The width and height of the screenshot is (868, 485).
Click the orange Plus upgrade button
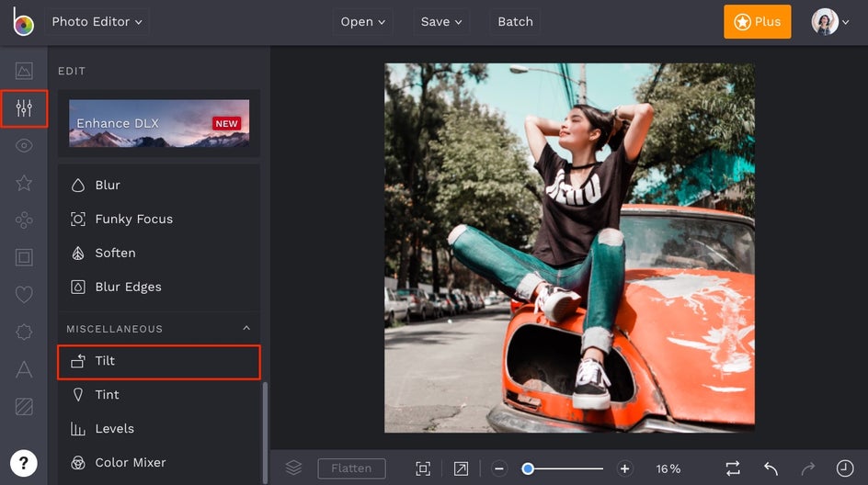757,21
